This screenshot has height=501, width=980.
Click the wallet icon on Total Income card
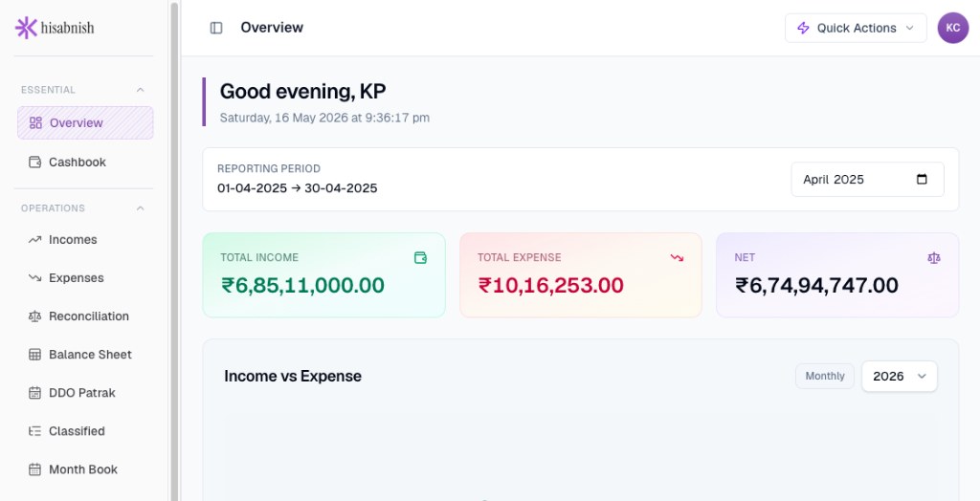click(x=421, y=257)
